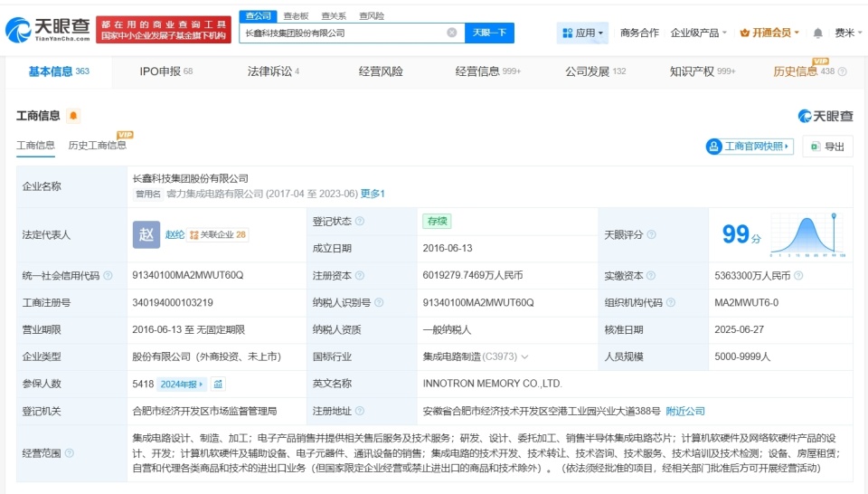The height and width of the screenshot is (494, 868).
Task: Click approval date 2025-06-27
Action: tap(739, 329)
